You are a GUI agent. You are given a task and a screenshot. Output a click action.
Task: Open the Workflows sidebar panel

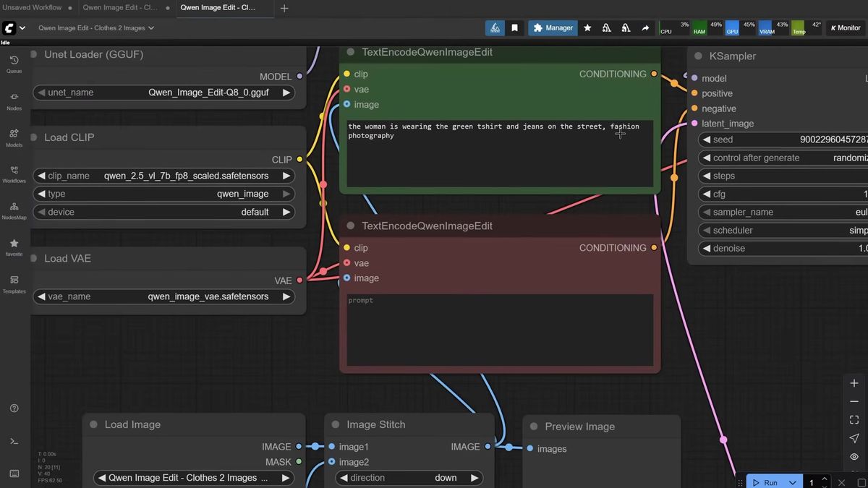14,174
